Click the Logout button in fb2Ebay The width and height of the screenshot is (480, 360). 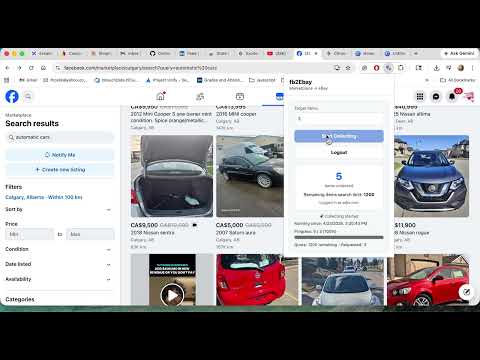339,152
